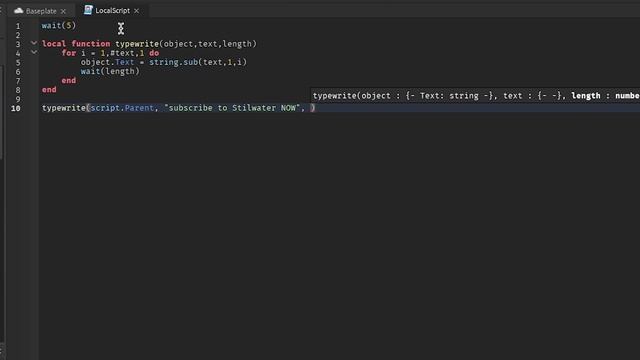This screenshot has height=360, width=640.
Task: Select the LocalScript tab
Action: tap(112, 11)
